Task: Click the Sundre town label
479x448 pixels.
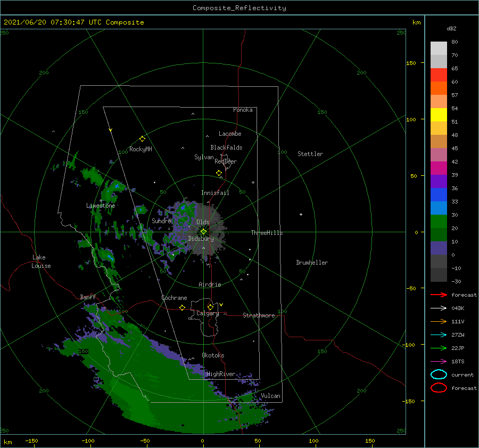Action: (x=161, y=221)
